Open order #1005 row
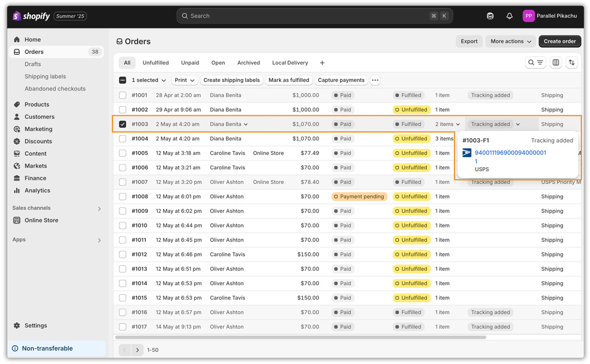This screenshot has width=590, height=364. [x=347, y=153]
